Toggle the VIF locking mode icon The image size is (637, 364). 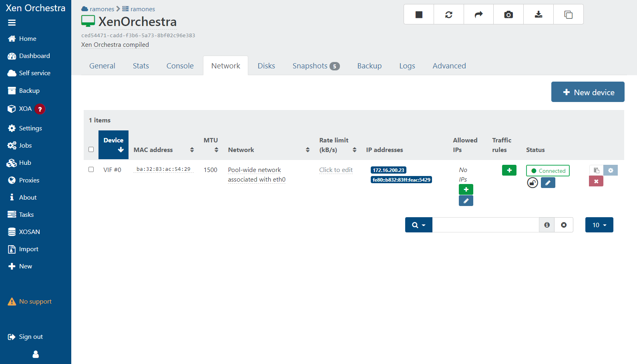(x=533, y=183)
